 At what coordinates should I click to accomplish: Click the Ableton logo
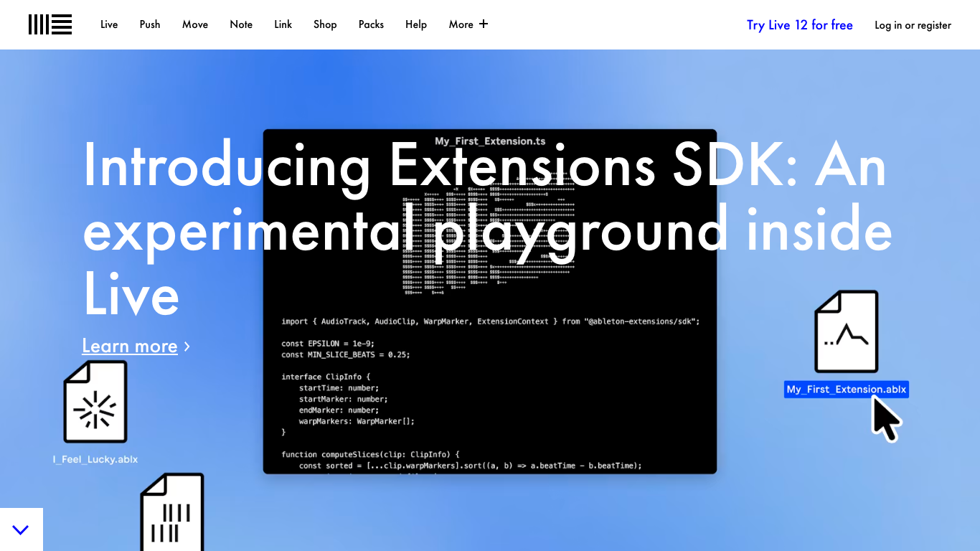[50, 24]
